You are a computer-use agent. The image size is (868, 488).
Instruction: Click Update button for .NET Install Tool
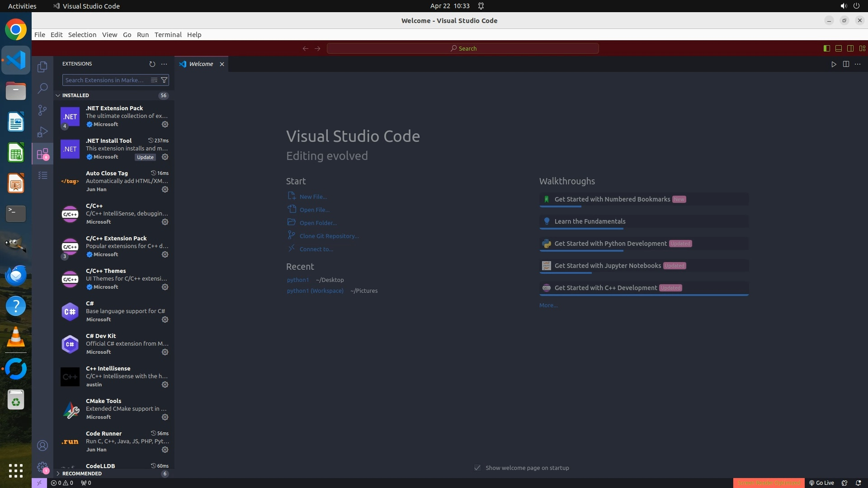(145, 157)
